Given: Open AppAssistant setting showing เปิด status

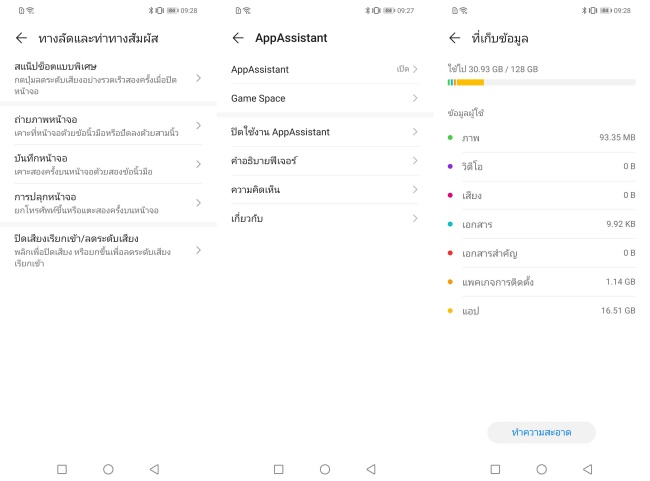Looking at the screenshot, I should [325, 69].
